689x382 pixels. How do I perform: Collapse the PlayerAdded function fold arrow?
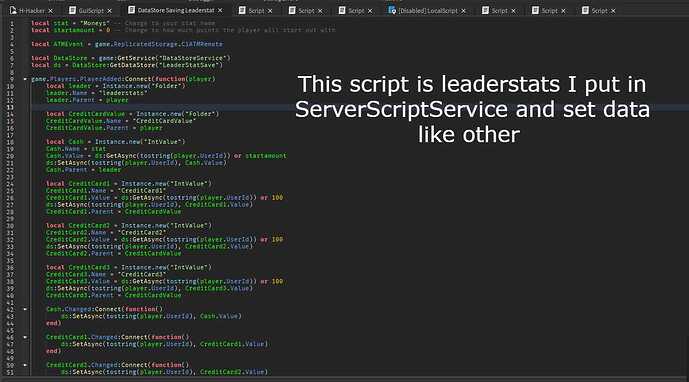pyautogui.click(x=25, y=79)
